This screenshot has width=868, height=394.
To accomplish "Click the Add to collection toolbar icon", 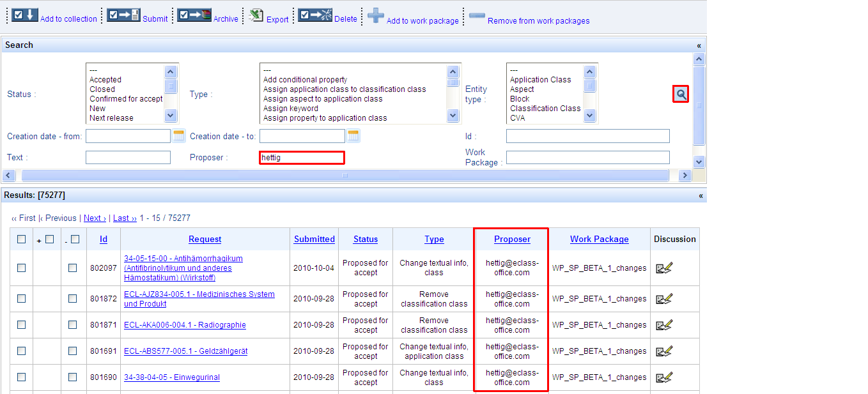I will click(x=25, y=15).
